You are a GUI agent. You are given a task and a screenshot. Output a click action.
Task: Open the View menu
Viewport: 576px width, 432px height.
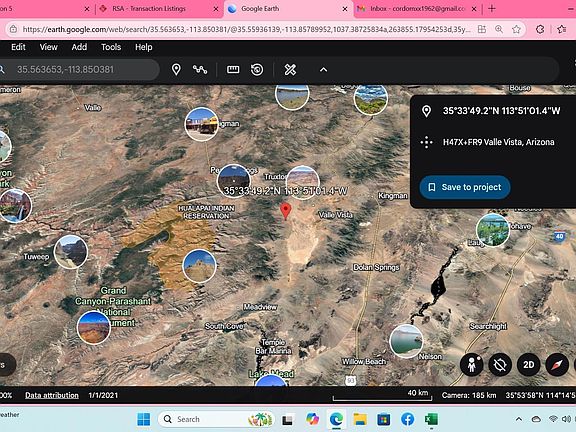pyautogui.click(x=48, y=47)
